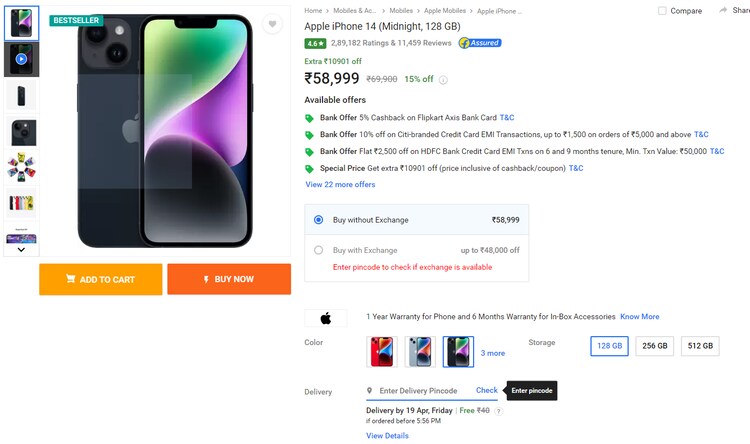Choose the red iPhone color swatch
Image resolution: width=750 pixels, height=444 pixels.
[382, 351]
